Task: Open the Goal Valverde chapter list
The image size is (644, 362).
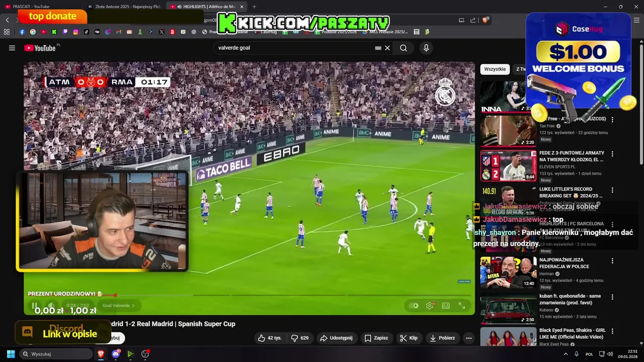Action: [118, 305]
